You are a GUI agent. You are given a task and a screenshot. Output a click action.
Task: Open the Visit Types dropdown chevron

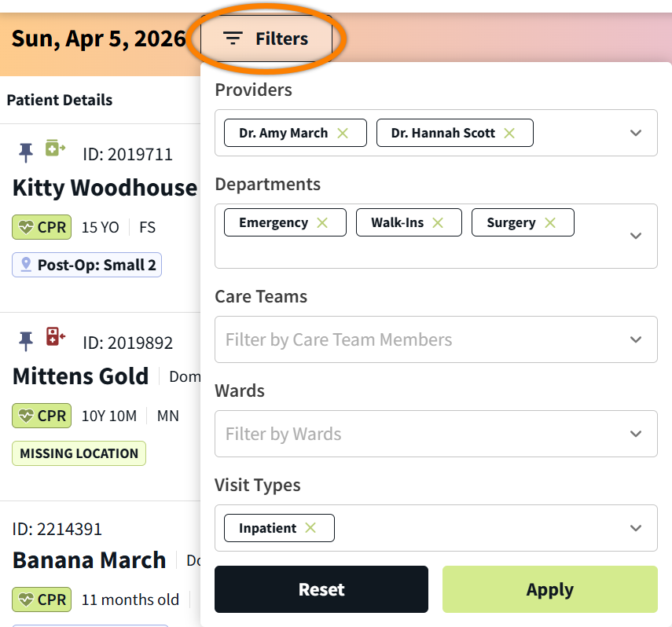636,528
